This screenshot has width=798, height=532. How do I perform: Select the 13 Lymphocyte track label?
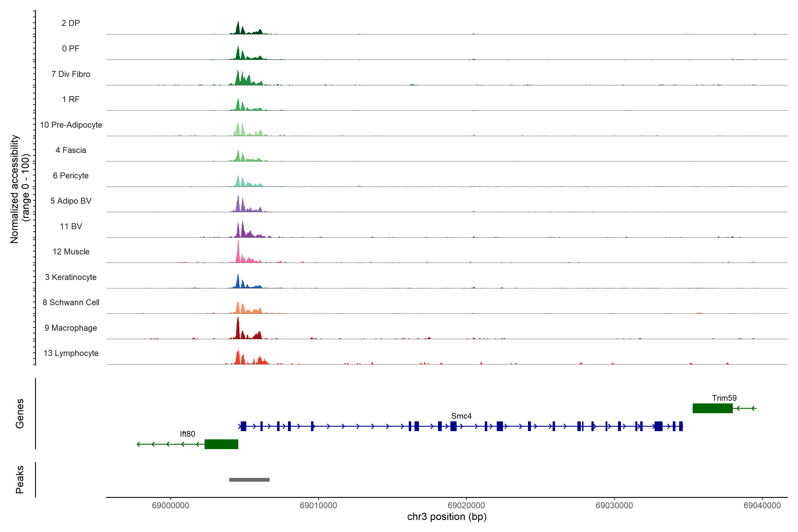[x=71, y=353]
